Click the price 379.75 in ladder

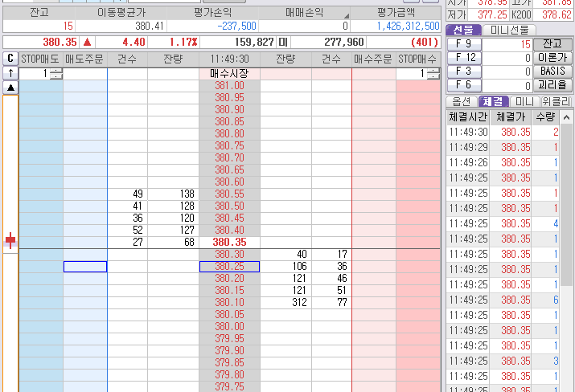tap(229, 387)
